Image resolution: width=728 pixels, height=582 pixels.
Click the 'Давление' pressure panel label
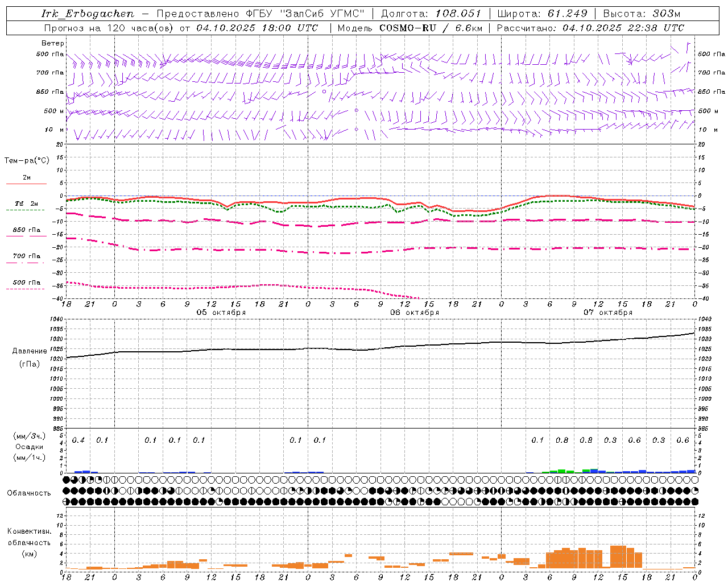click(x=30, y=351)
